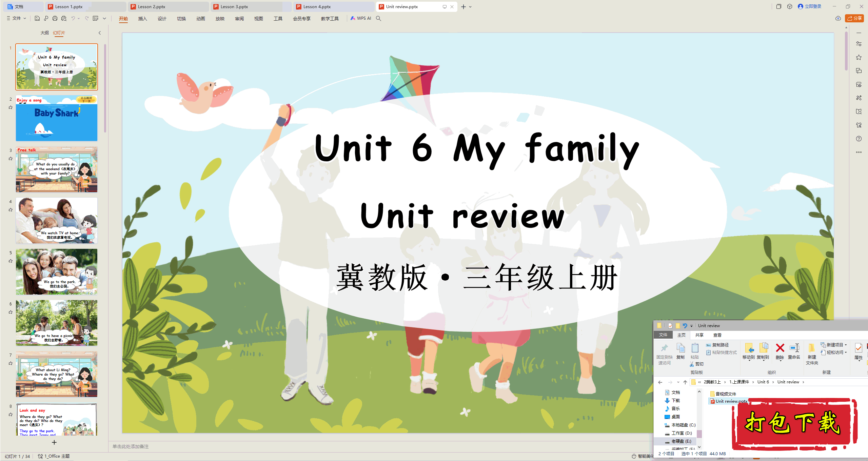Switch to the Lesson 2.pptx document tab
868x461 pixels.
(x=168, y=6)
